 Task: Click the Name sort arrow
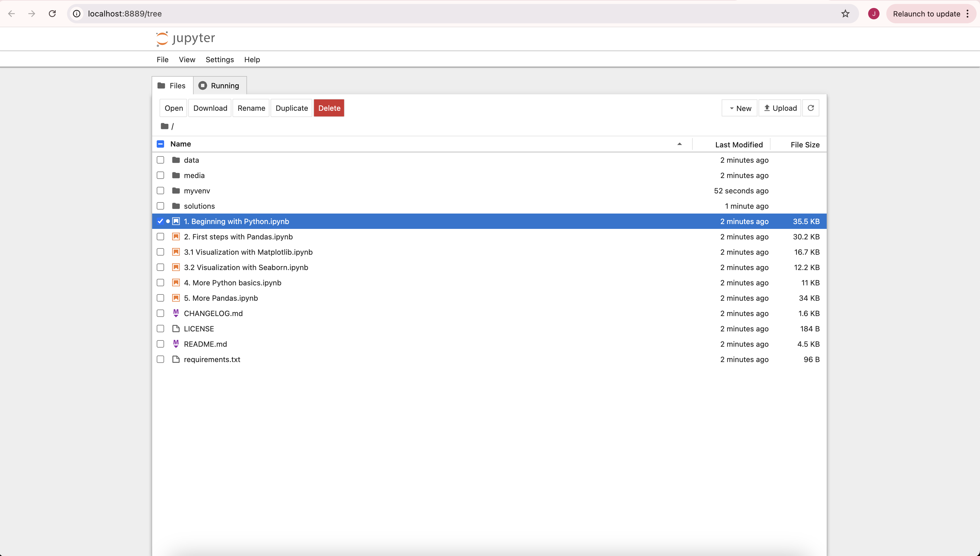point(680,144)
